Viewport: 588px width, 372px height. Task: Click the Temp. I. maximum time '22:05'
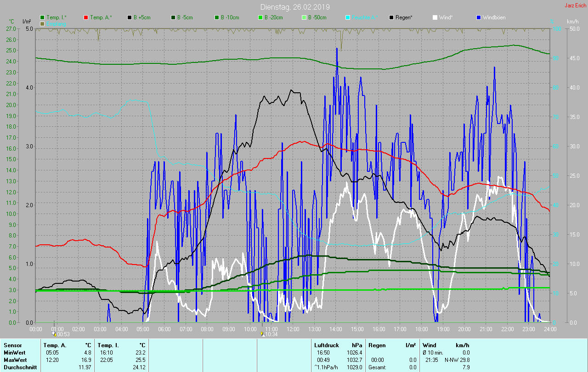tap(106, 360)
